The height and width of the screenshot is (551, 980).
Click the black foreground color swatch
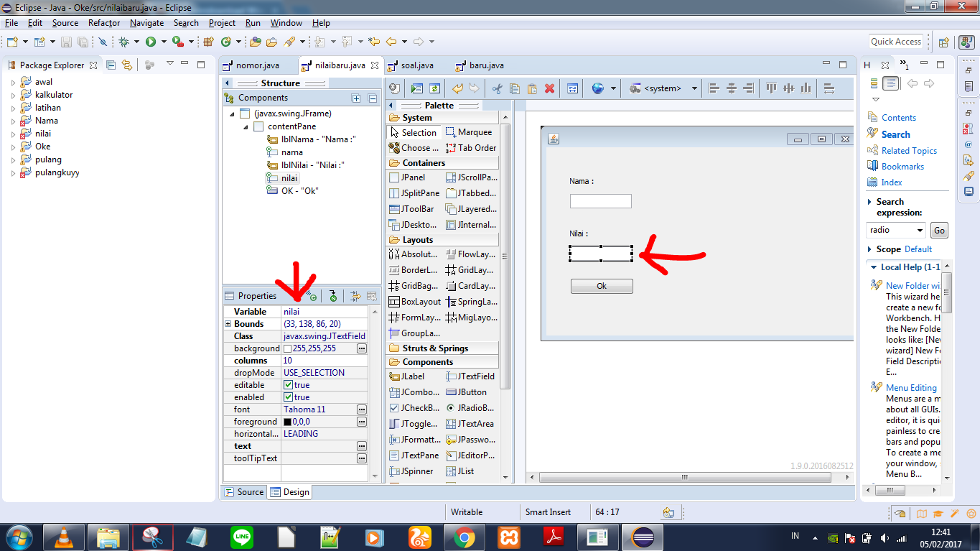tap(288, 422)
